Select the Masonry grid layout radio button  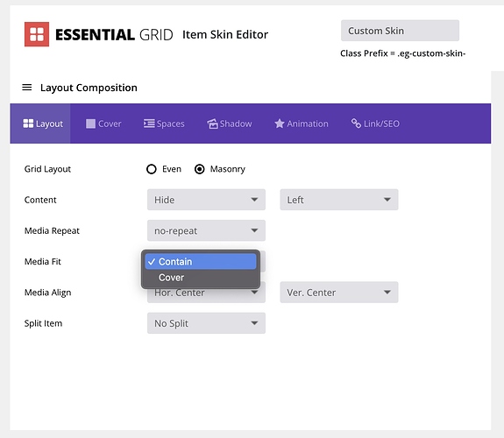pyautogui.click(x=199, y=169)
